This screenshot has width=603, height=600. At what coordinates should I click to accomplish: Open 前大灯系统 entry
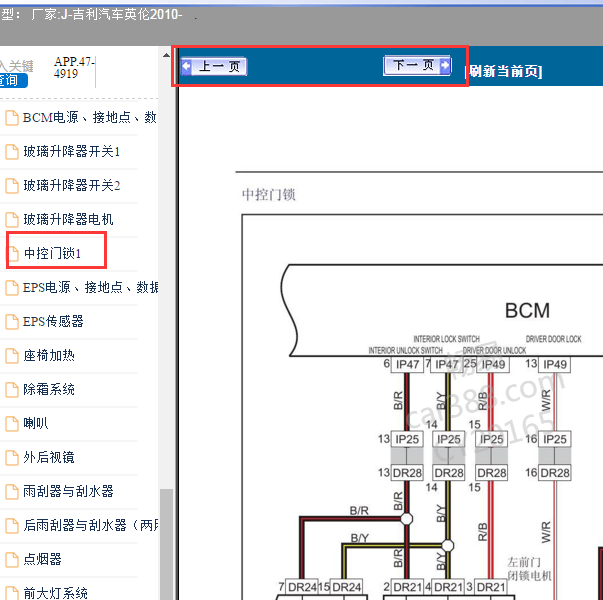pyautogui.click(x=55, y=593)
